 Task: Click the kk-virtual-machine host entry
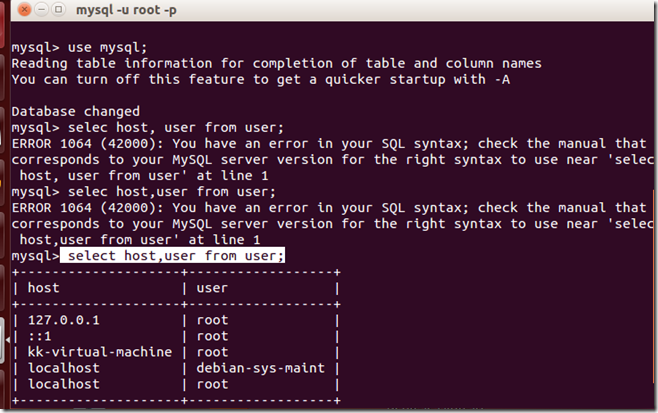(x=100, y=352)
